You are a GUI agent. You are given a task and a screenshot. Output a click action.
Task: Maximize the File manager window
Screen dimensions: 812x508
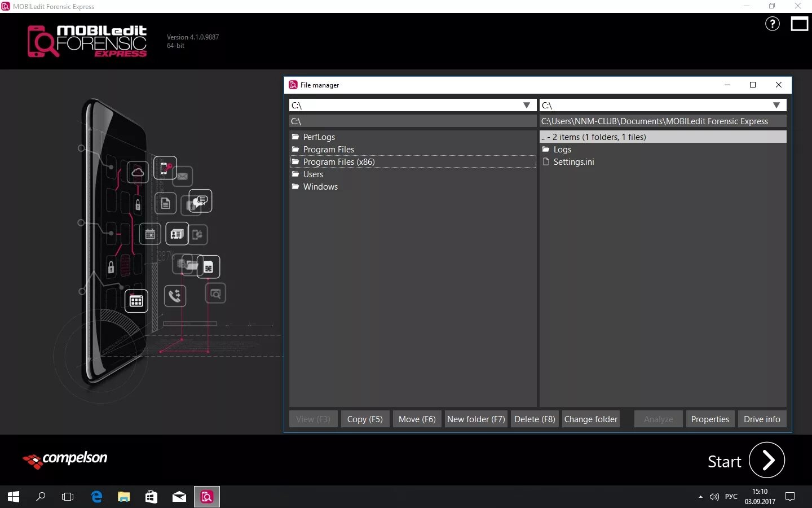point(753,85)
